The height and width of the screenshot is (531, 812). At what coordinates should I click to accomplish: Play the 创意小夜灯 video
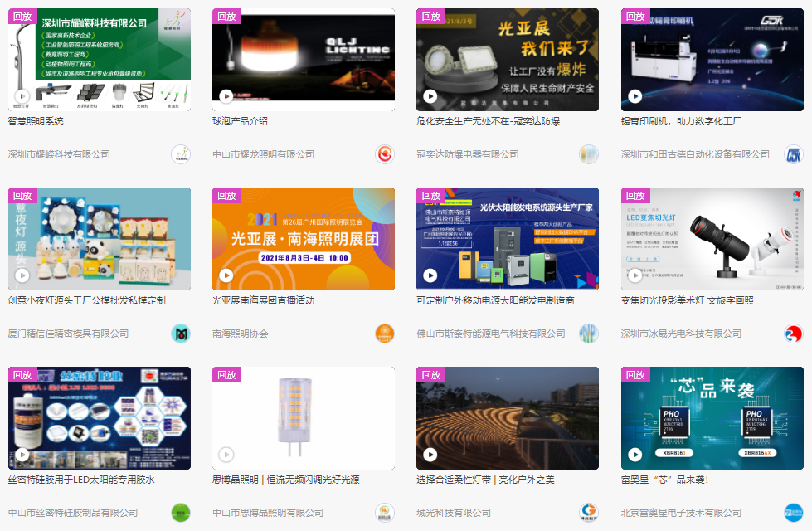coord(22,275)
